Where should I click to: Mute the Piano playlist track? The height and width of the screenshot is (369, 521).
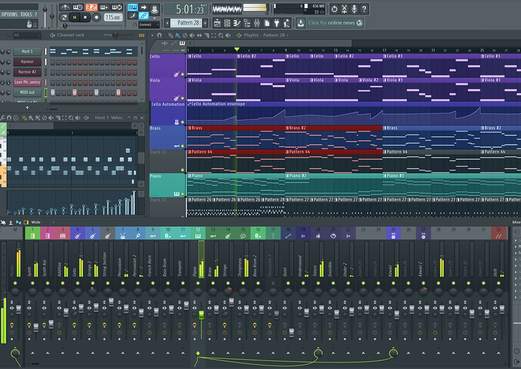pyautogui.click(x=183, y=194)
